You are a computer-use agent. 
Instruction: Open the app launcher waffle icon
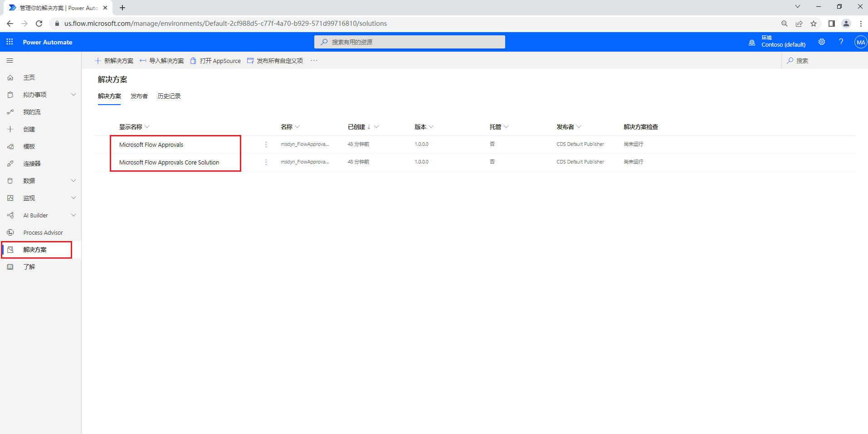click(10, 42)
